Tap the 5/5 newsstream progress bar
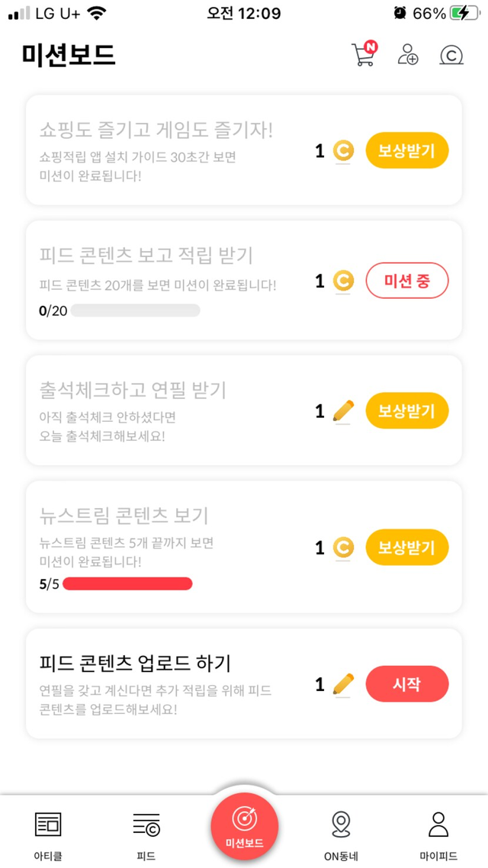Viewport: 488px width, 868px height. [127, 584]
